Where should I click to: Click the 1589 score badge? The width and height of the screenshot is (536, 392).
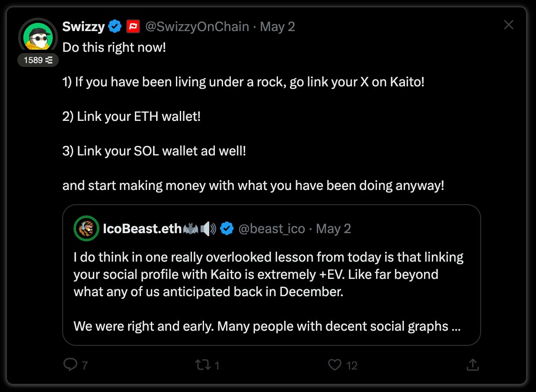point(38,60)
